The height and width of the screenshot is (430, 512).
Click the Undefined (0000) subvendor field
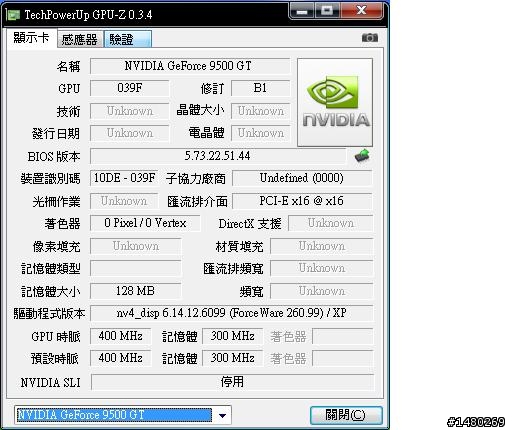(x=302, y=178)
